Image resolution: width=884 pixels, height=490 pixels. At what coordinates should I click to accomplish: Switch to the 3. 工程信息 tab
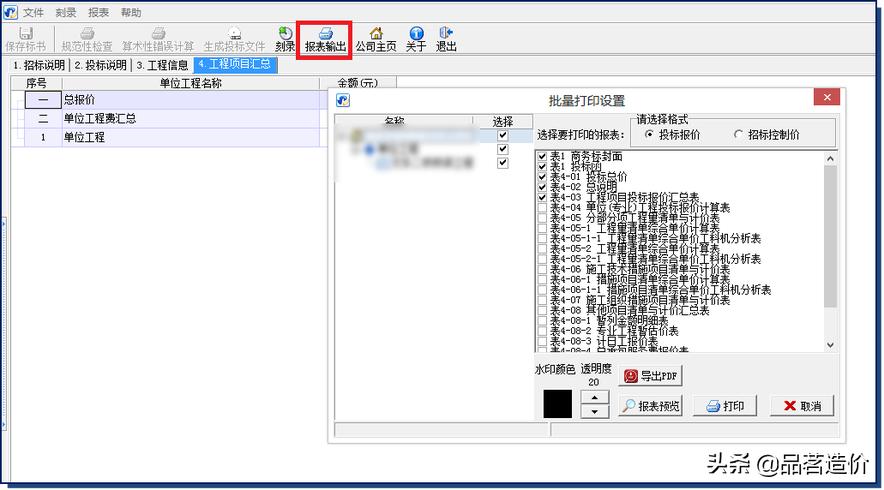pyautogui.click(x=162, y=65)
